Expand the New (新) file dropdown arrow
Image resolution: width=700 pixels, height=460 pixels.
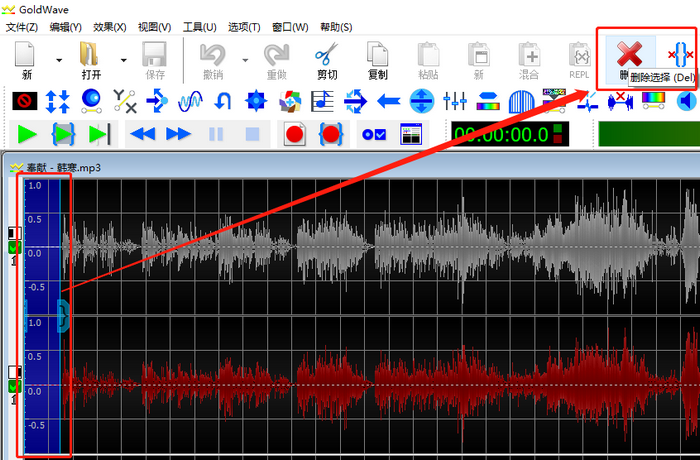[59, 60]
